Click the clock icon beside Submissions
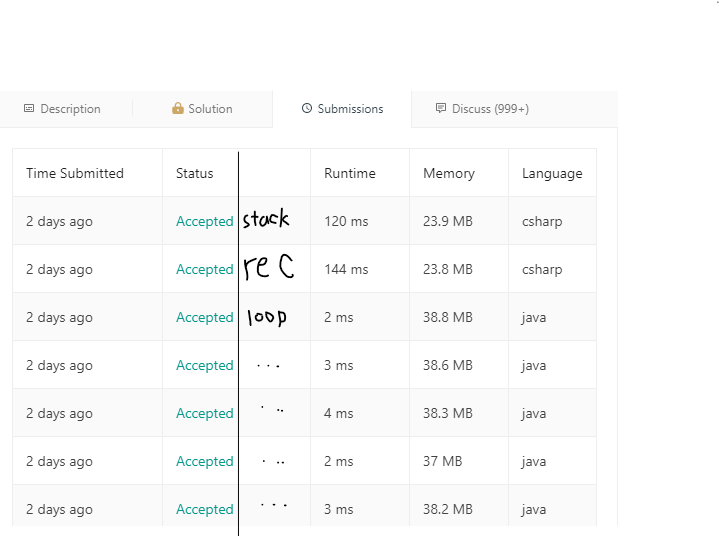This screenshot has height=536, width=719. click(x=307, y=108)
